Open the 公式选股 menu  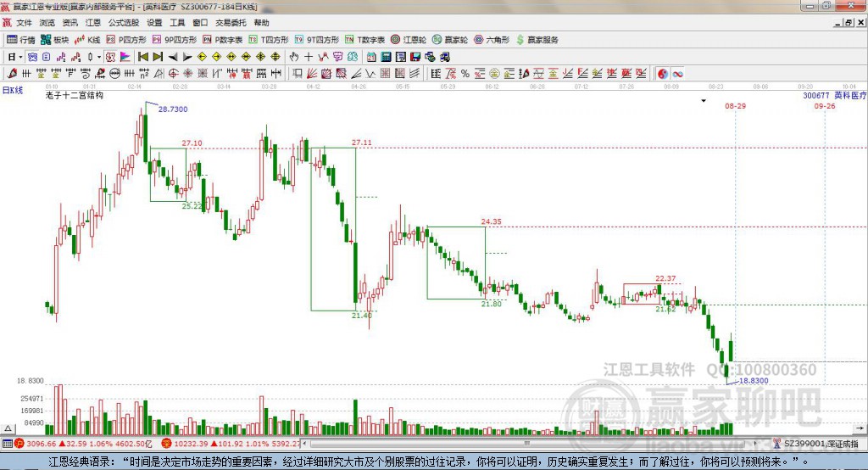click(124, 23)
